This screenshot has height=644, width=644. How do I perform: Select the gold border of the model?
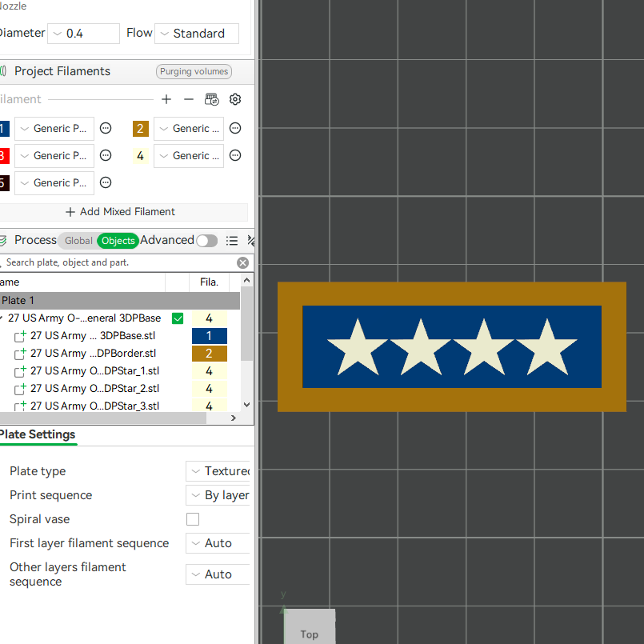452,294
